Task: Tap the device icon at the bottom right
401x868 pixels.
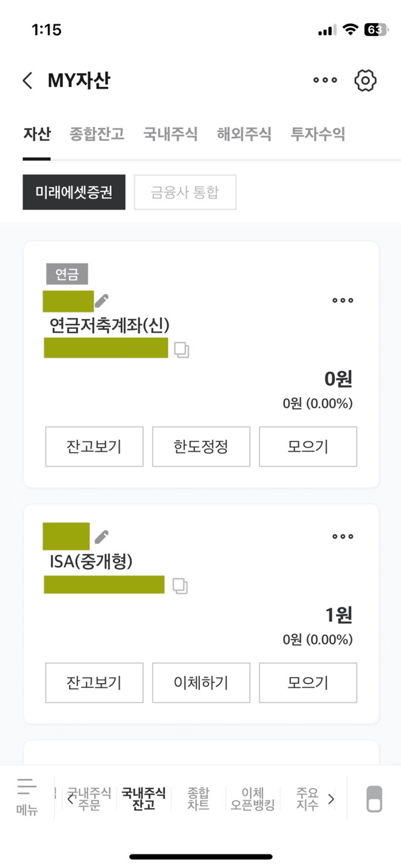Action: 374,799
